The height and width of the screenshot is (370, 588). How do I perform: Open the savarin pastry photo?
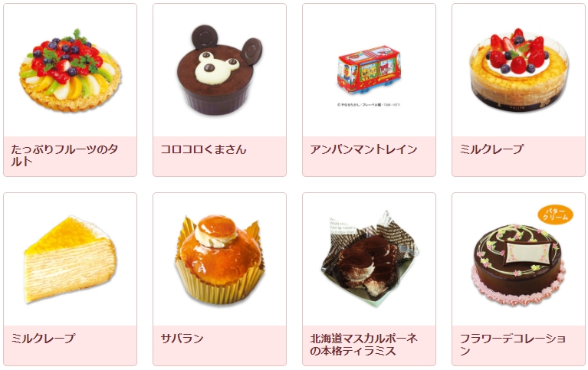click(x=219, y=260)
